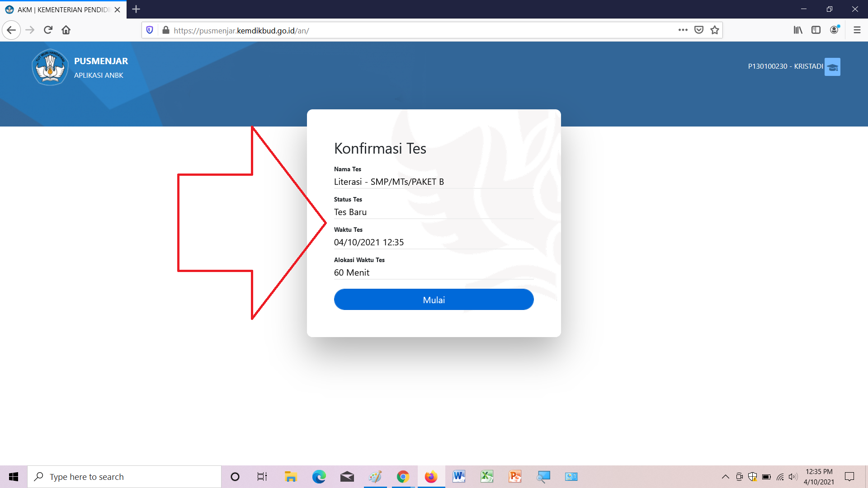Click inside the address bar

tap(362, 30)
